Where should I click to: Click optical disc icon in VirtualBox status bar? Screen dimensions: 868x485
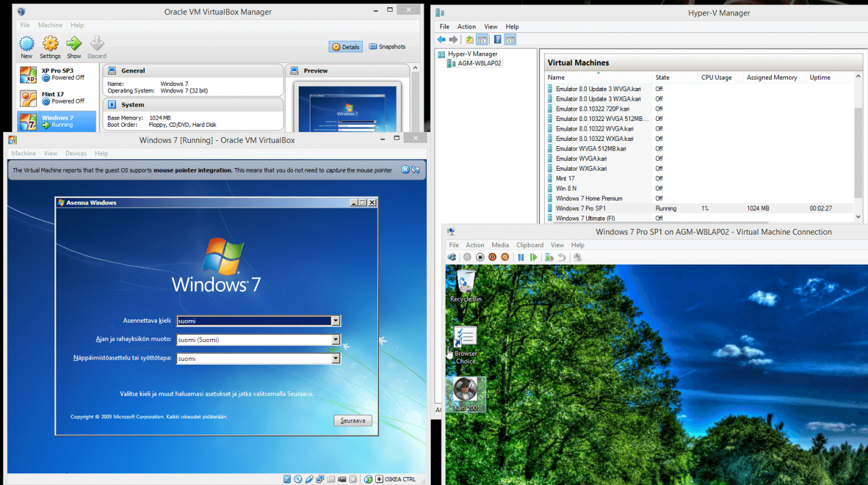click(298, 479)
